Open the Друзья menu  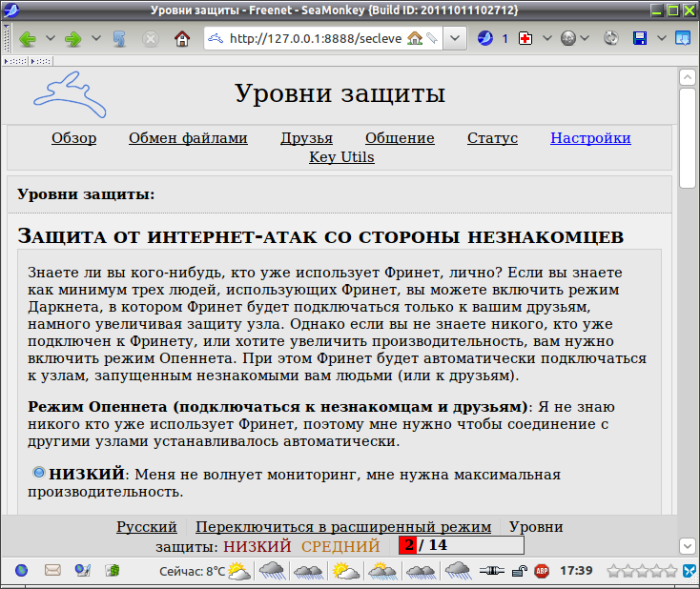coord(307,138)
